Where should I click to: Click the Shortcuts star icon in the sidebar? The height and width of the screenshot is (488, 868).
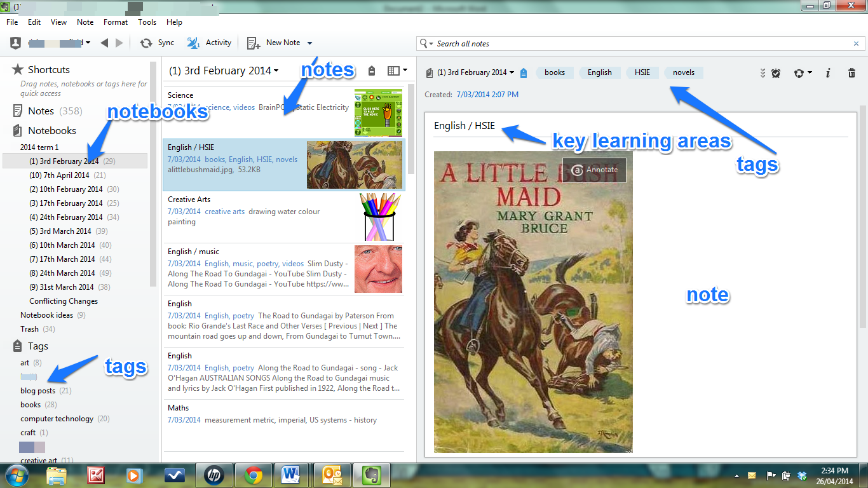[x=18, y=69]
